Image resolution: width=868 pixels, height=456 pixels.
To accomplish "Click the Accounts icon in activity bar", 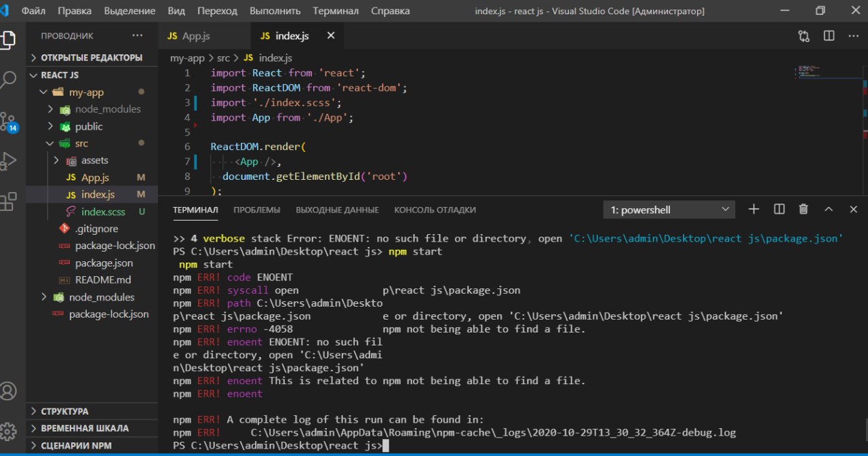I will (x=9, y=392).
